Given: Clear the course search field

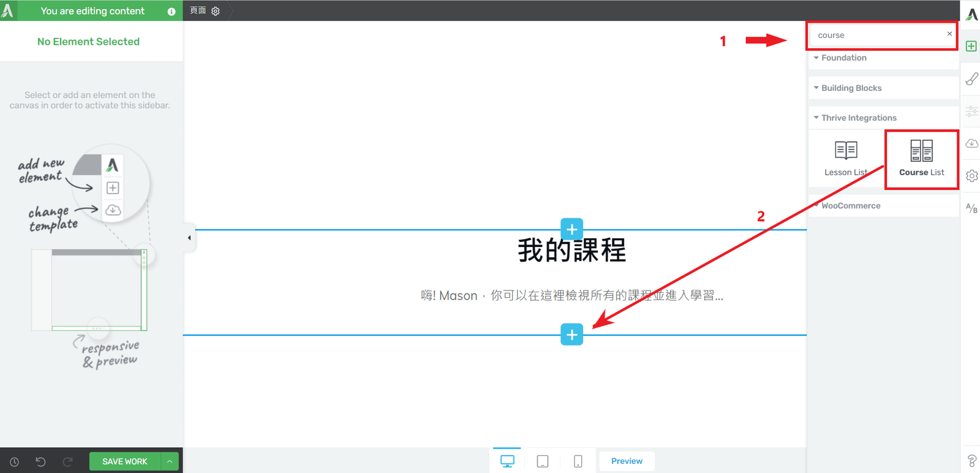Looking at the screenshot, I should click(949, 34).
